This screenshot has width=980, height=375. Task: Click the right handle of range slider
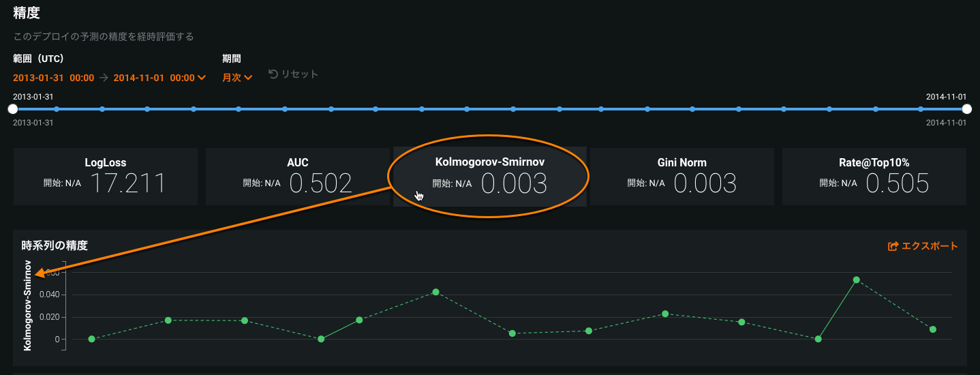[966, 109]
